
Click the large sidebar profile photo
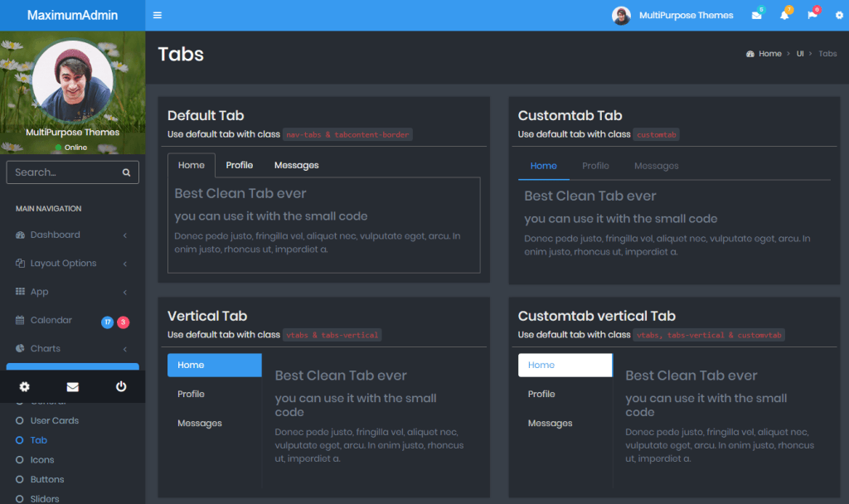click(x=73, y=80)
